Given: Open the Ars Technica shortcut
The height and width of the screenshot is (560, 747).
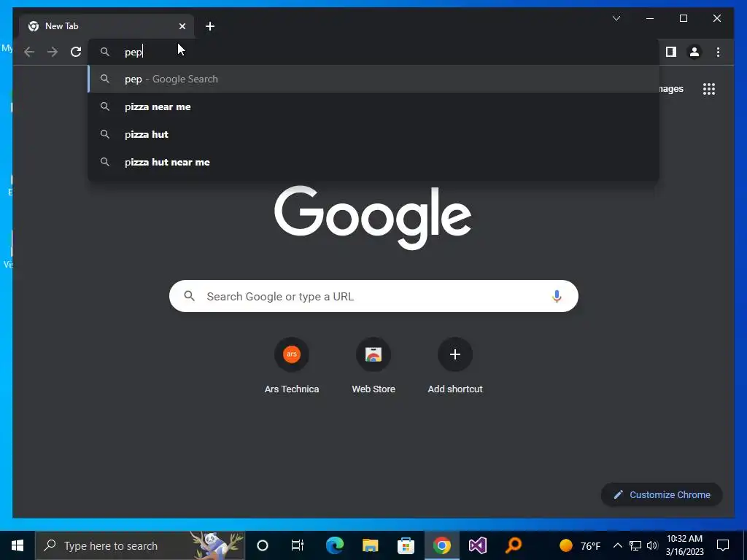Looking at the screenshot, I should click(x=292, y=366).
